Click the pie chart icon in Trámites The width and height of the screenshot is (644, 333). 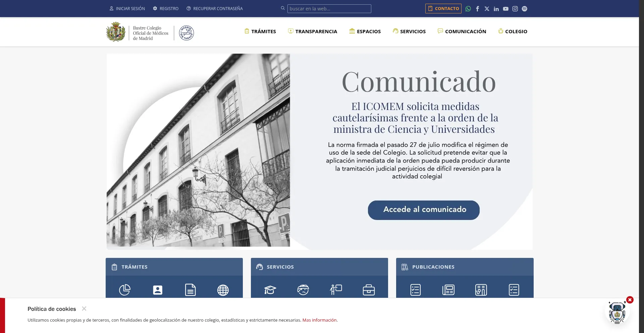pyautogui.click(x=125, y=290)
